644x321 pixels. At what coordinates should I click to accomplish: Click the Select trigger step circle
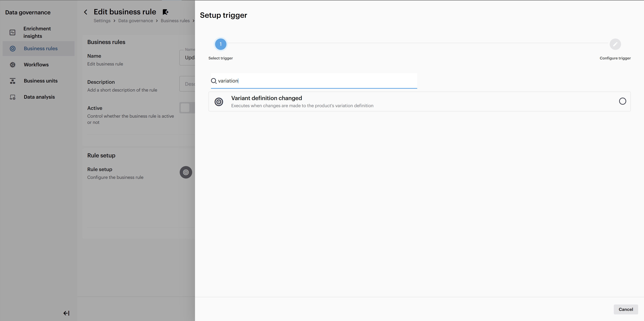220,44
